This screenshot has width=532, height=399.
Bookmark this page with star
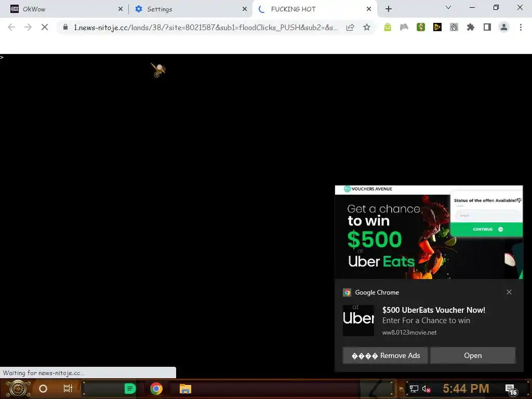367,28
